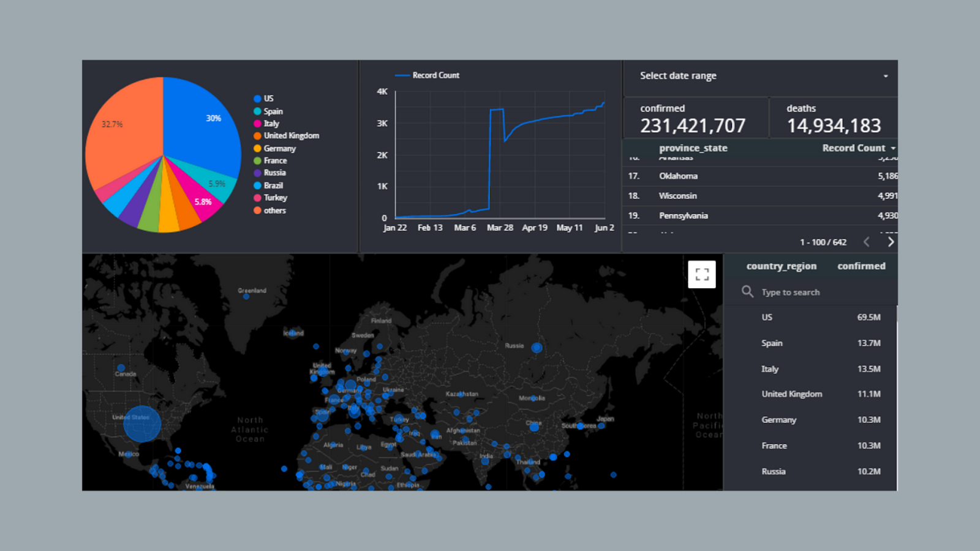Click the confirmed column header in country table

(x=861, y=266)
